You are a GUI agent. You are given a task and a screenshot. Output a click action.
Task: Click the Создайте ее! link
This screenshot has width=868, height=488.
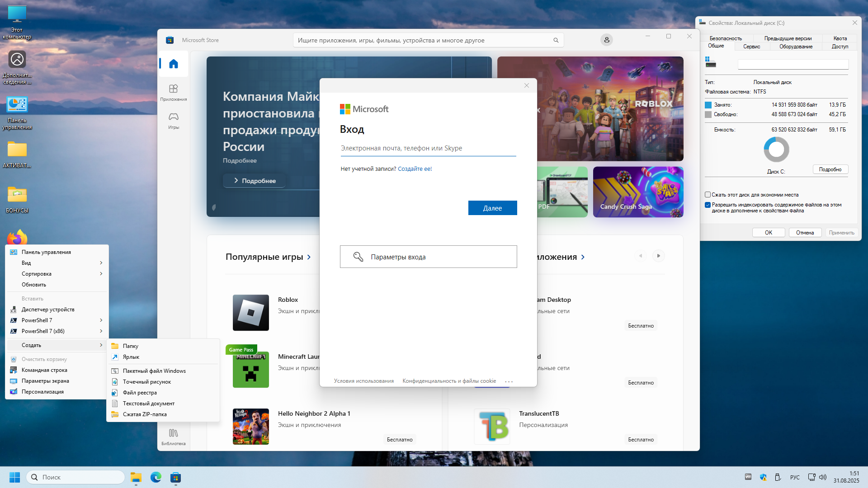415,169
